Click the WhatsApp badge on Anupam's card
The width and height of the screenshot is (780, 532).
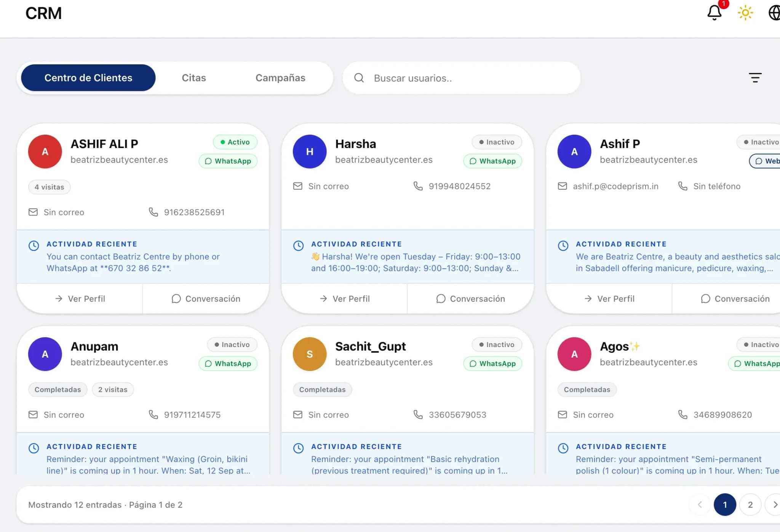point(228,363)
